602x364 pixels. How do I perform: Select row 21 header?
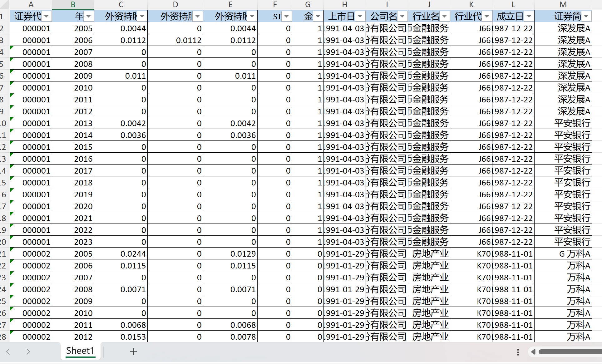coord(4,254)
